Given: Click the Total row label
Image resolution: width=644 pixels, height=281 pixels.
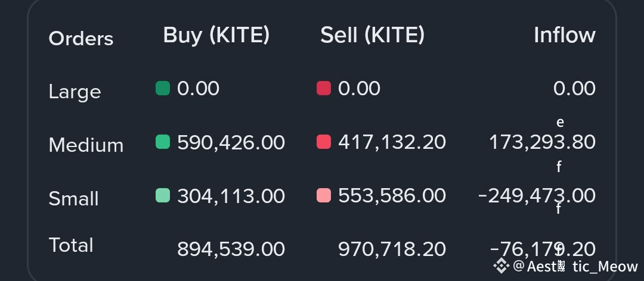Looking at the screenshot, I should coord(71,245).
